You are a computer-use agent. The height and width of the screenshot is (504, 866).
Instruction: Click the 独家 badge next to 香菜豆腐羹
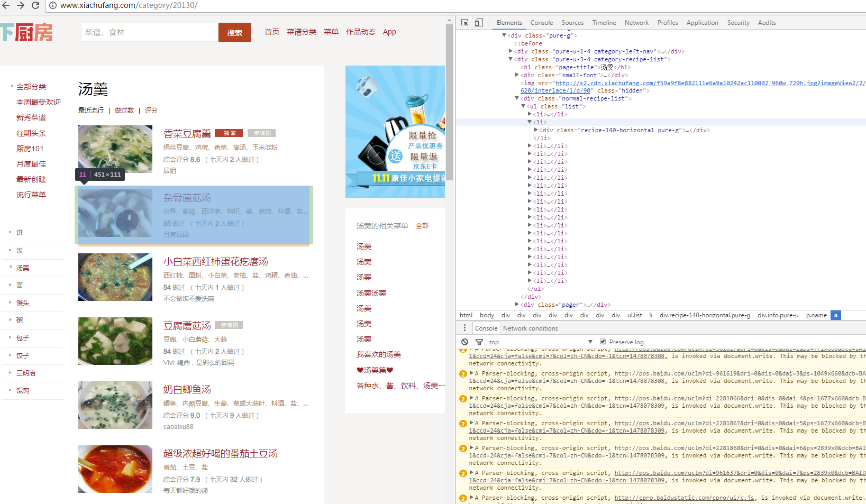(229, 133)
